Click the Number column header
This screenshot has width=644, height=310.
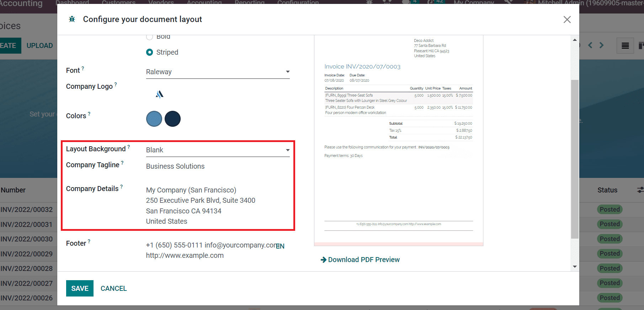click(13, 190)
